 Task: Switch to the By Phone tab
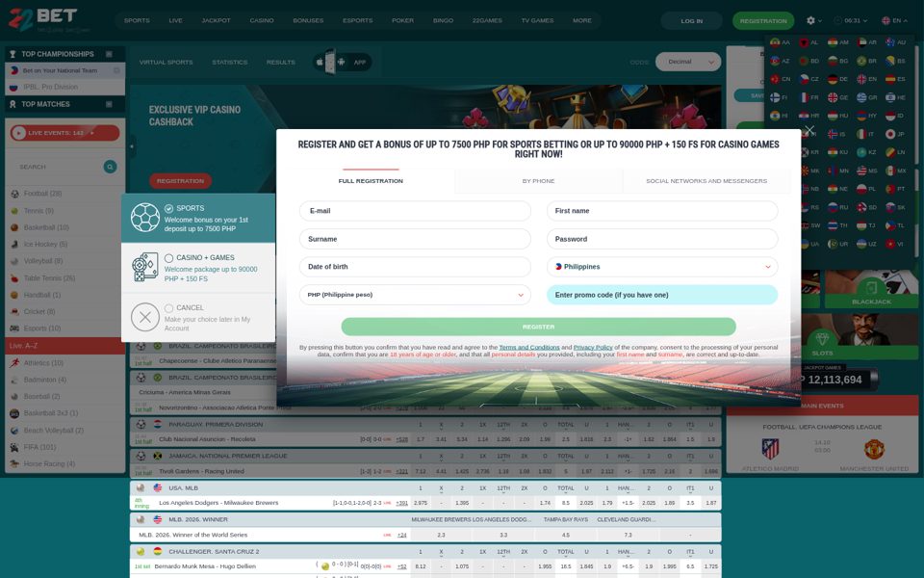click(539, 181)
